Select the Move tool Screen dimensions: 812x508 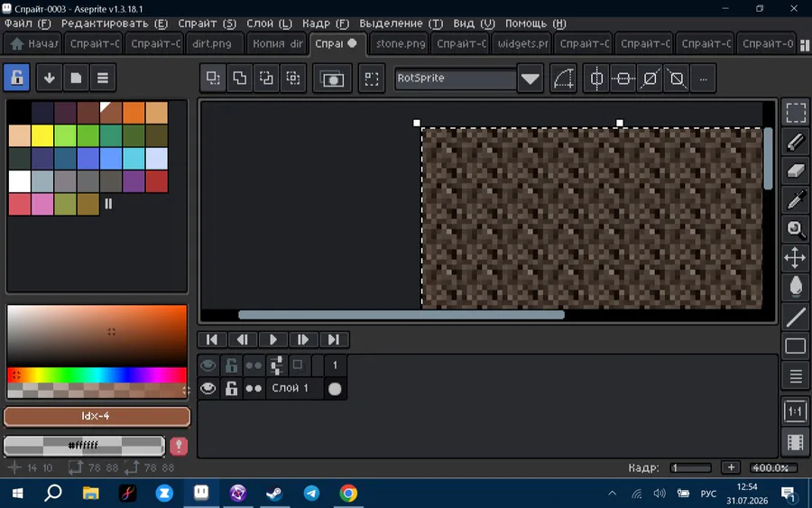coord(796,258)
